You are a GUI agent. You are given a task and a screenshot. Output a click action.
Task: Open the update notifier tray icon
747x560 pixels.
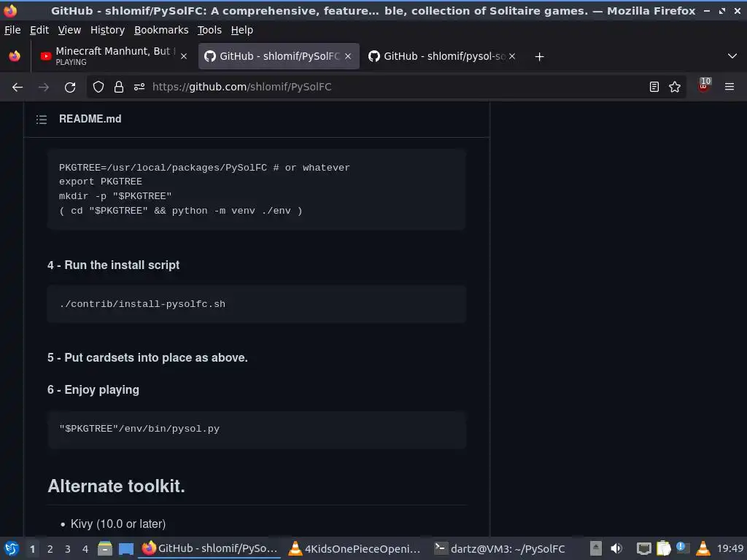pos(683,548)
